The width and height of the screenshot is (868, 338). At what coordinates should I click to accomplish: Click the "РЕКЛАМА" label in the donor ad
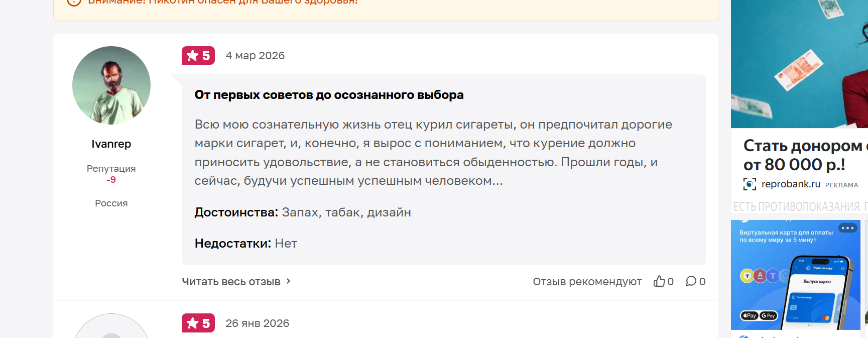pos(841,185)
